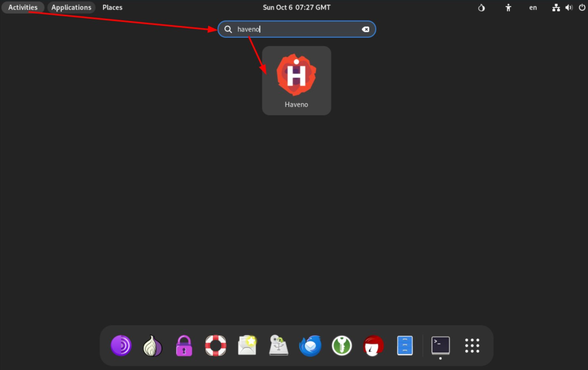Open the en keyboard layout menu
588x370 pixels.
533,7
